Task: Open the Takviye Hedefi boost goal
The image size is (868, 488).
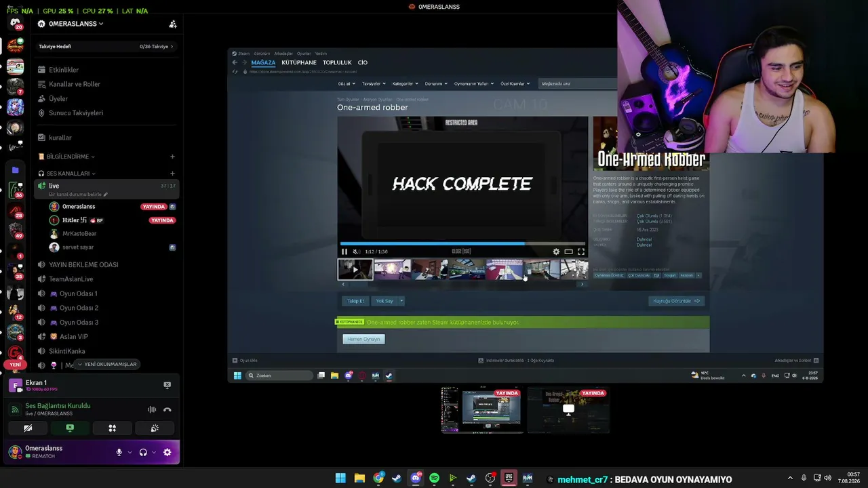Action: click(106, 47)
